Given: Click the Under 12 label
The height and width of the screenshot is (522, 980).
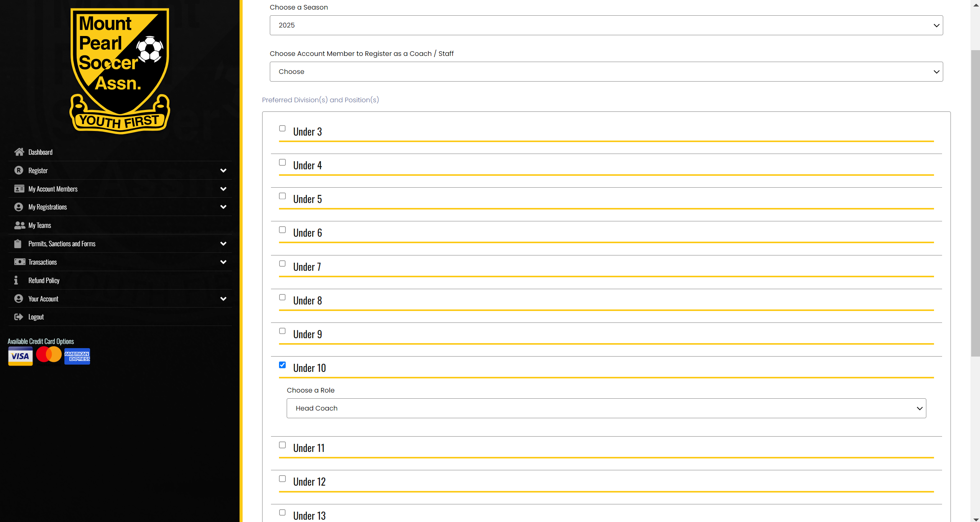Looking at the screenshot, I should pos(309,482).
